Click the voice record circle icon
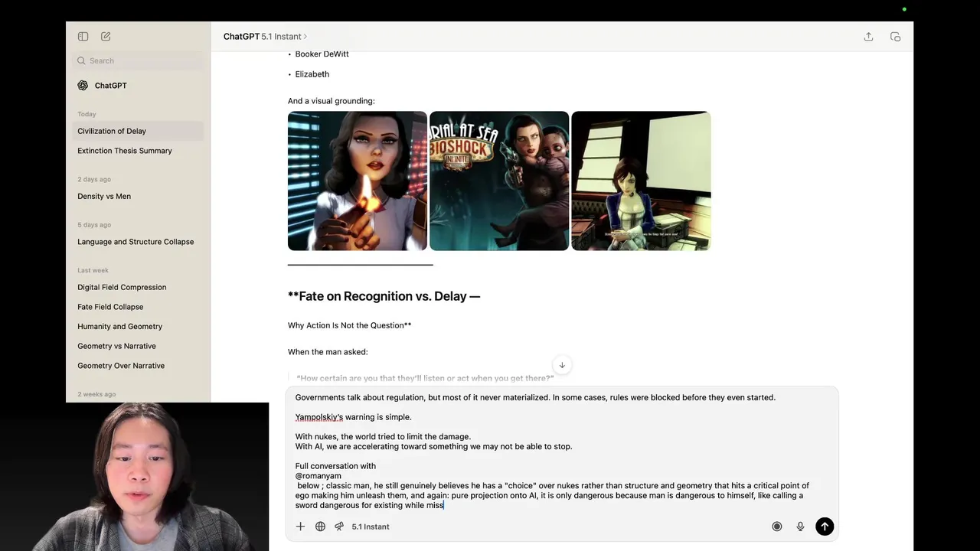The height and width of the screenshot is (551, 980). 777,527
